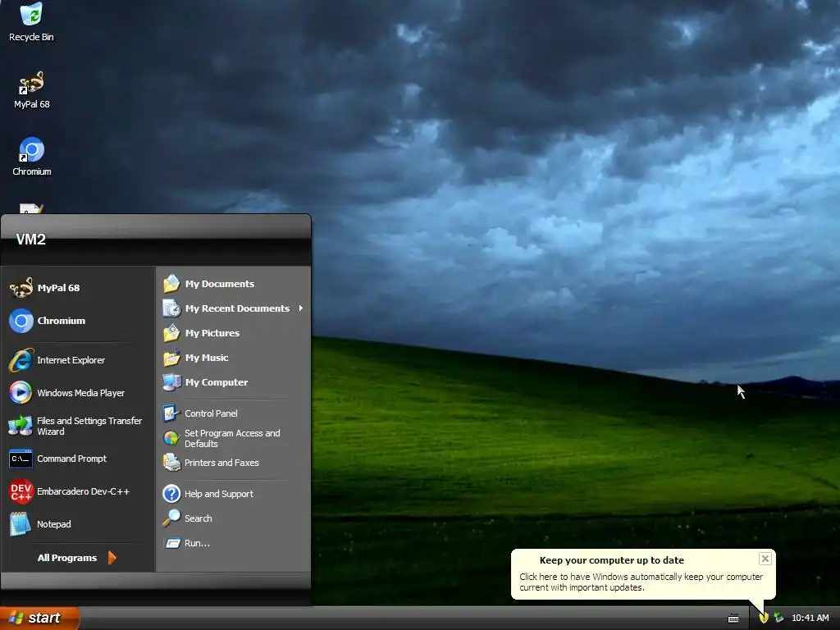Open Help and Support
Screen dimensions: 840x630
click(233, 493)
